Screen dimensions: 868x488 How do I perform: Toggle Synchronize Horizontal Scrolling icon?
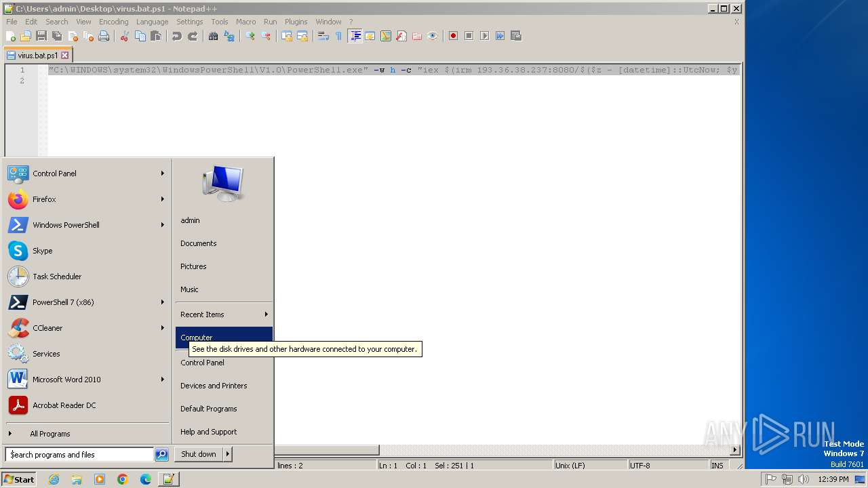[x=302, y=36]
